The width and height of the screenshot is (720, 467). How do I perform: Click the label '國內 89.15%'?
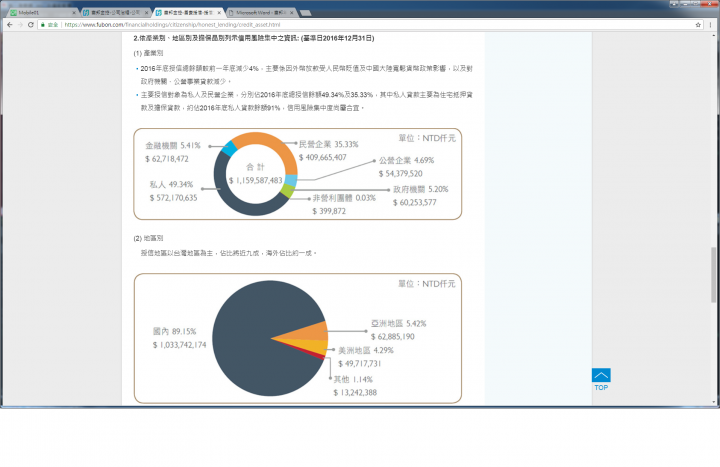[x=174, y=332]
